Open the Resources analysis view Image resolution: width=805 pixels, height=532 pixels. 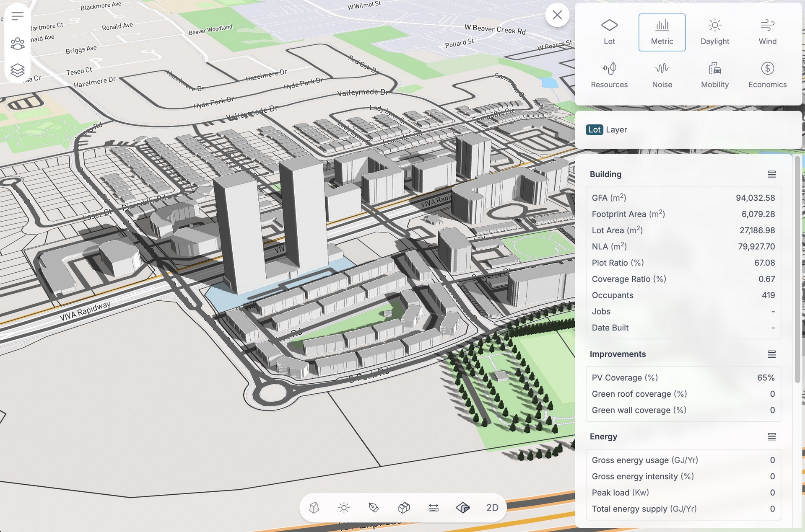click(609, 75)
